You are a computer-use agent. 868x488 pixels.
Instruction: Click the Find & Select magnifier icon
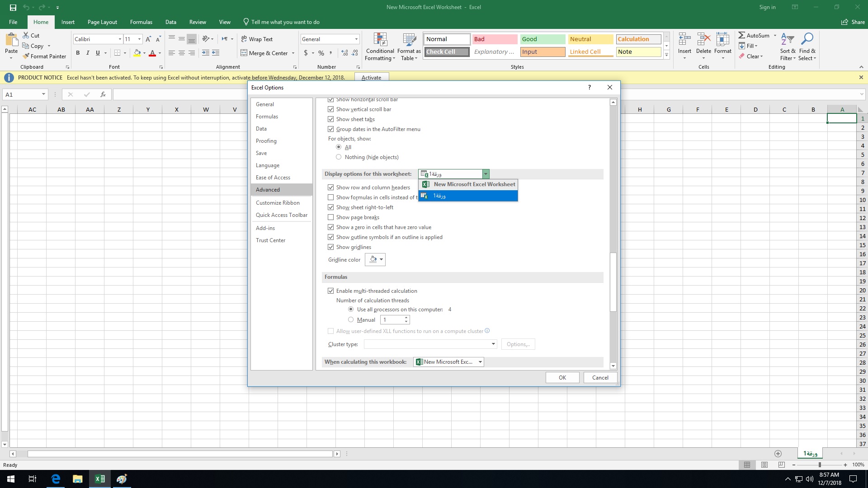tap(807, 39)
